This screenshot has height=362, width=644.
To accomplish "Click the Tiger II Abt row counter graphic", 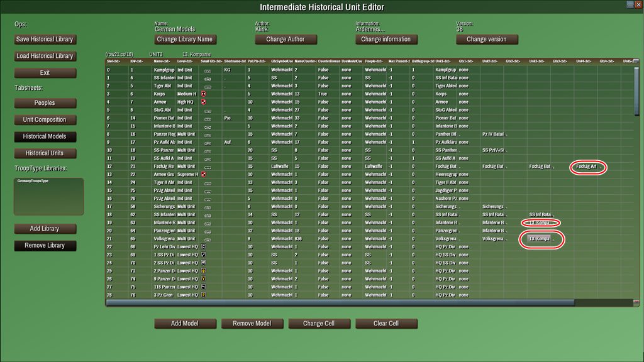I will (208, 183).
